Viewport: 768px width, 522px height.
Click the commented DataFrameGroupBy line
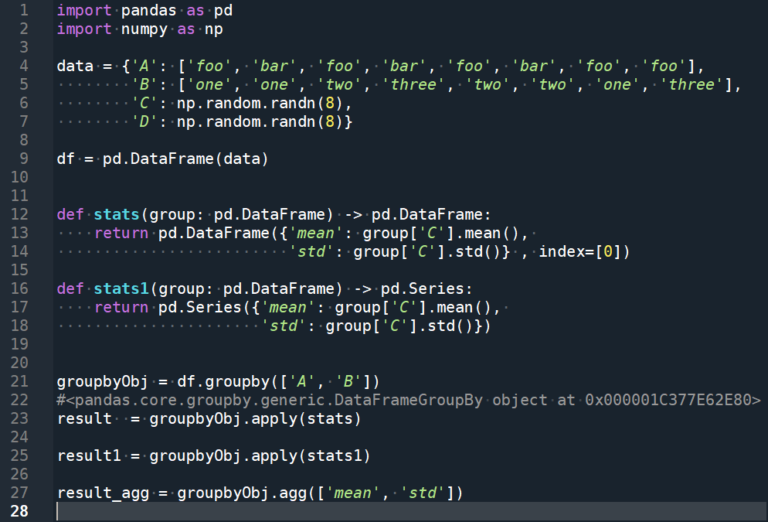[x=408, y=400]
